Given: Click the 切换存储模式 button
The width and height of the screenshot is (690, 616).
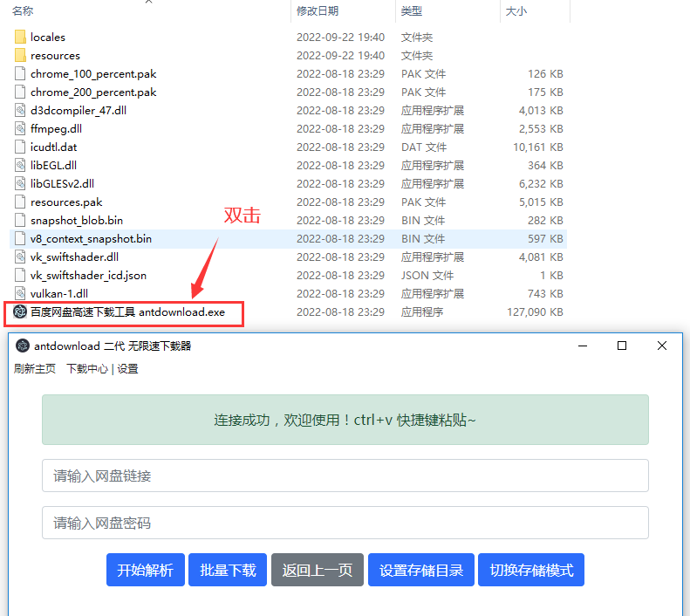Looking at the screenshot, I should click(531, 570).
